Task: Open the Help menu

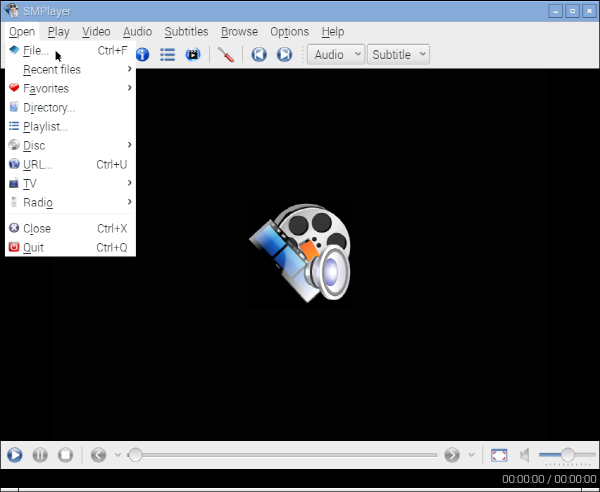Action: tap(333, 32)
